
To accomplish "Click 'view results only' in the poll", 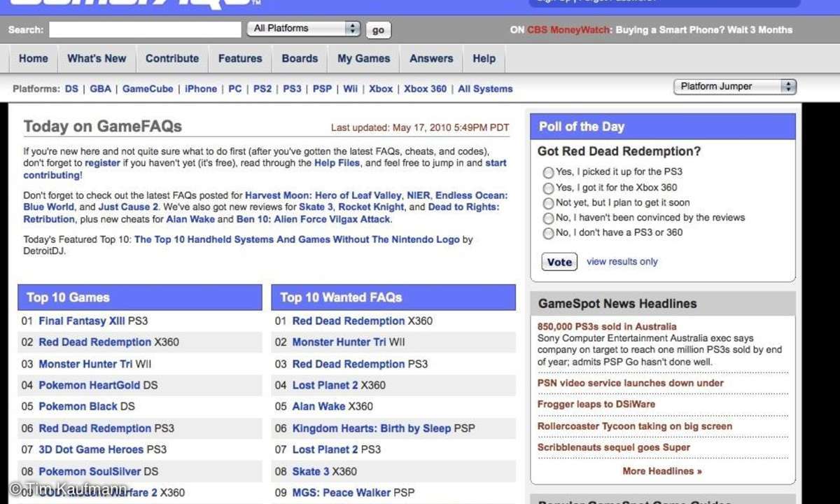I will click(x=622, y=262).
